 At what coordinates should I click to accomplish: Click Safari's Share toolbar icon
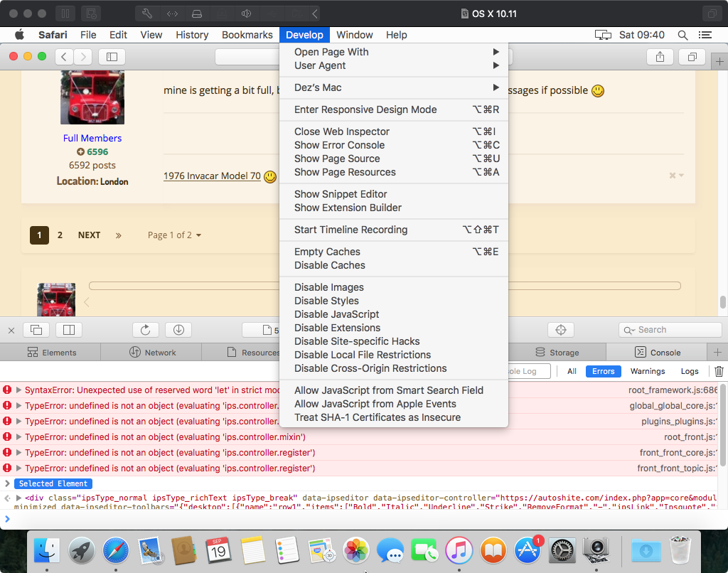[x=660, y=57]
